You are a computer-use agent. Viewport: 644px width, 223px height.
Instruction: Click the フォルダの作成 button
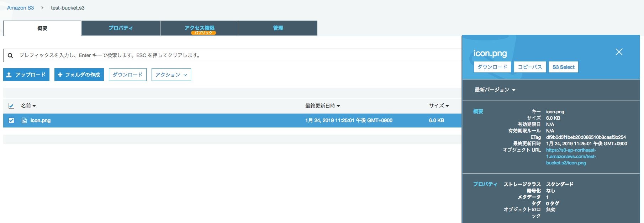point(79,75)
